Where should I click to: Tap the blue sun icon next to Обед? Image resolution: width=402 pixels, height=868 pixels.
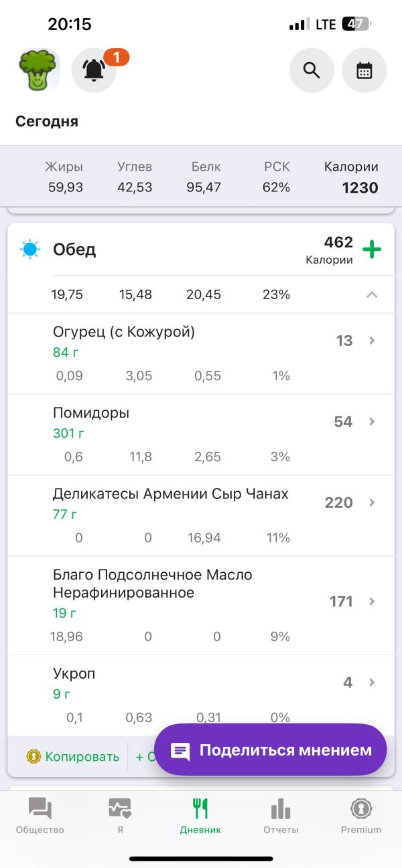click(30, 250)
